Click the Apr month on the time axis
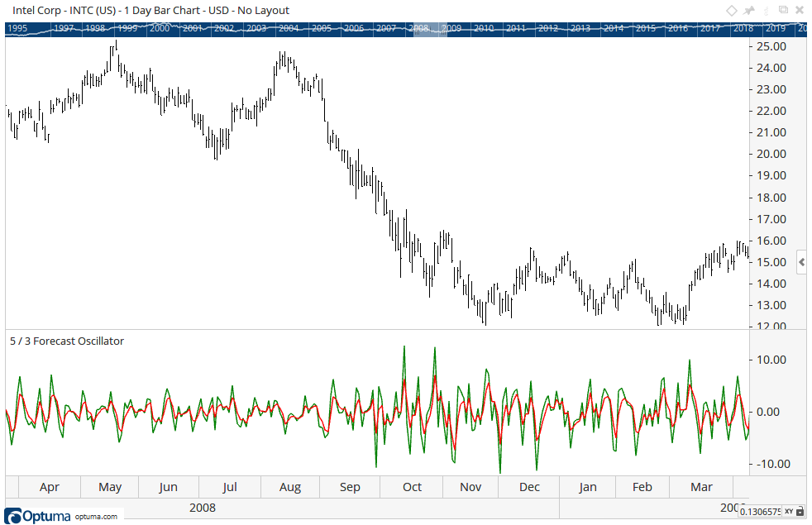The height and width of the screenshot is (525, 812). pyautogui.click(x=49, y=487)
